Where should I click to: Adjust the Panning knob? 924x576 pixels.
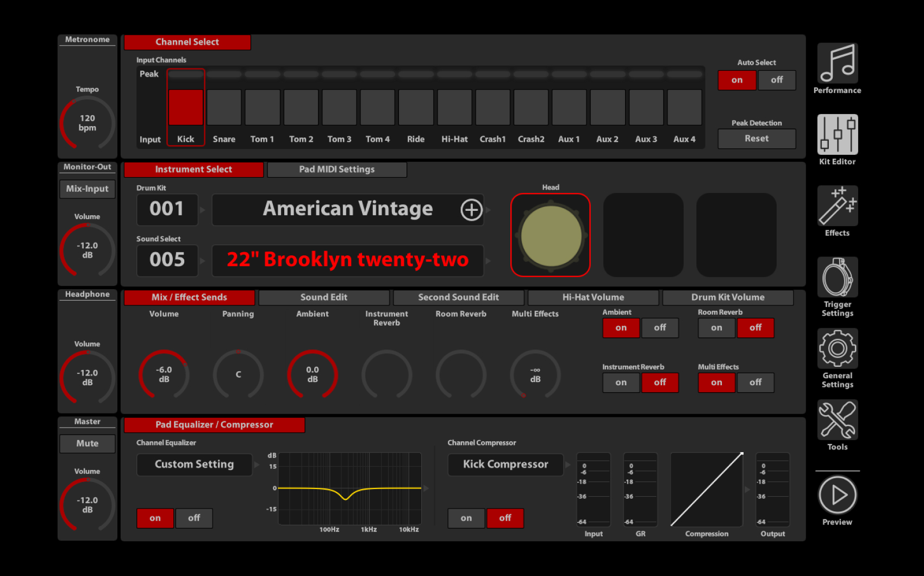tap(238, 374)
